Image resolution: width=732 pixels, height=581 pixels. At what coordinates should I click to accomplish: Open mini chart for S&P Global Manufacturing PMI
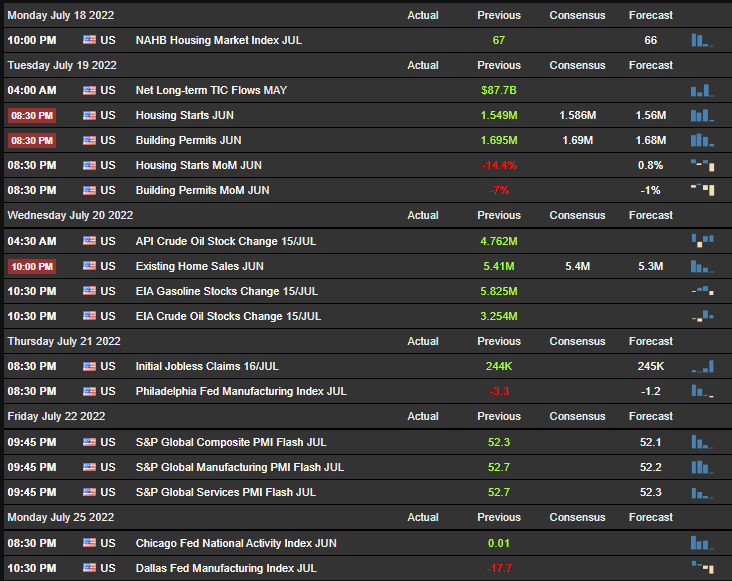[702, 467]
